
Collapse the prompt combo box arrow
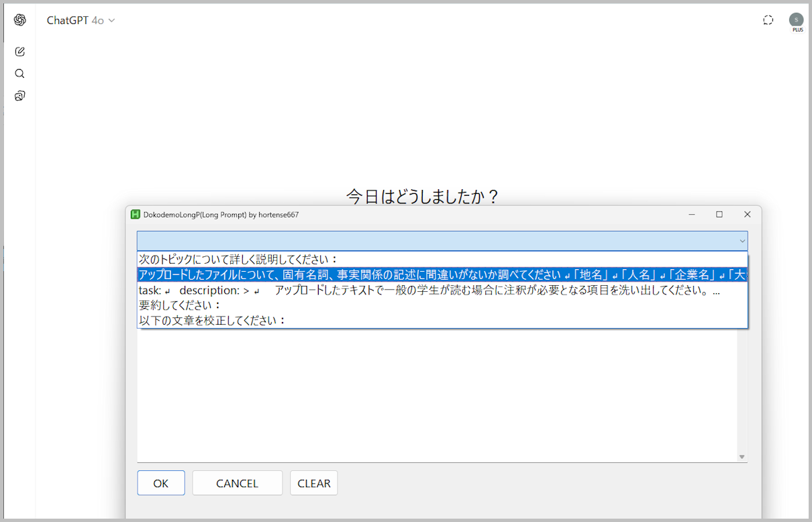click(742, 241)
